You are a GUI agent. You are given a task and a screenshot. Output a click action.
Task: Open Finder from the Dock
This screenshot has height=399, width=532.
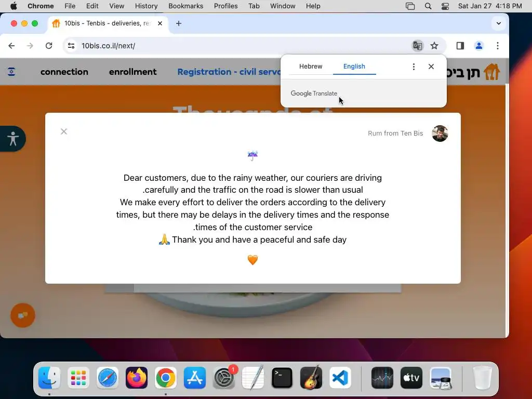pyautogui.click(x=49, y=378)
